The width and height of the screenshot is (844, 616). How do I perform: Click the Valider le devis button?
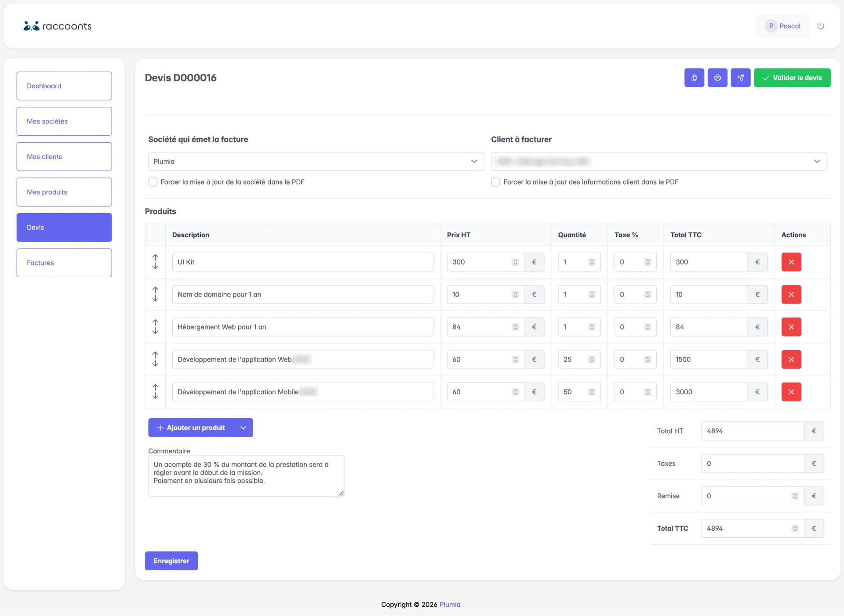(x=792, y=78)
